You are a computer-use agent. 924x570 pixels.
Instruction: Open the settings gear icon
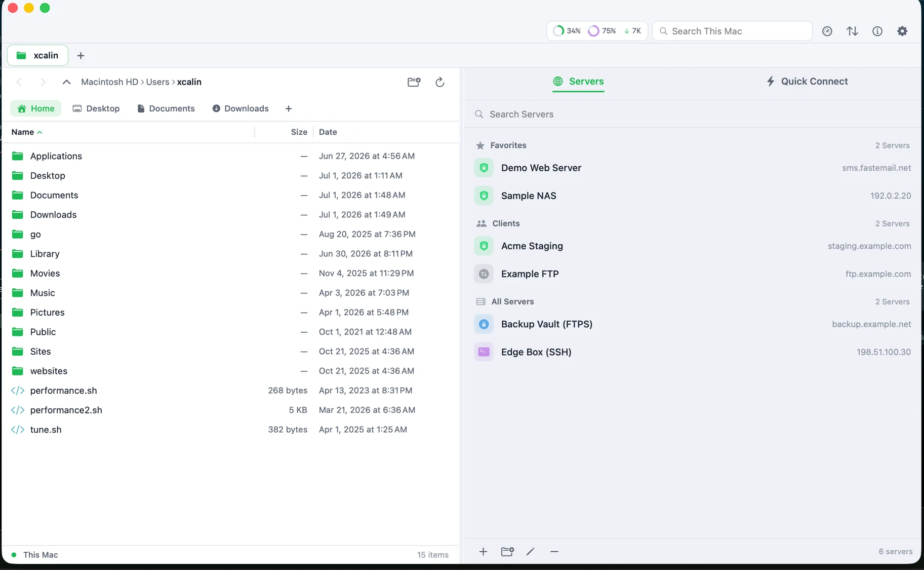pos(902,31)
